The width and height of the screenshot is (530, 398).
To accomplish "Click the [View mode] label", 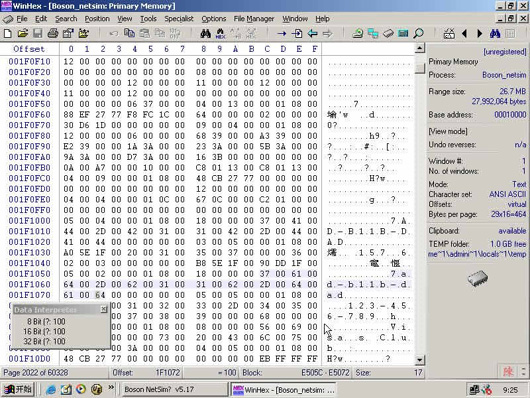I will [x=448, y=131].
